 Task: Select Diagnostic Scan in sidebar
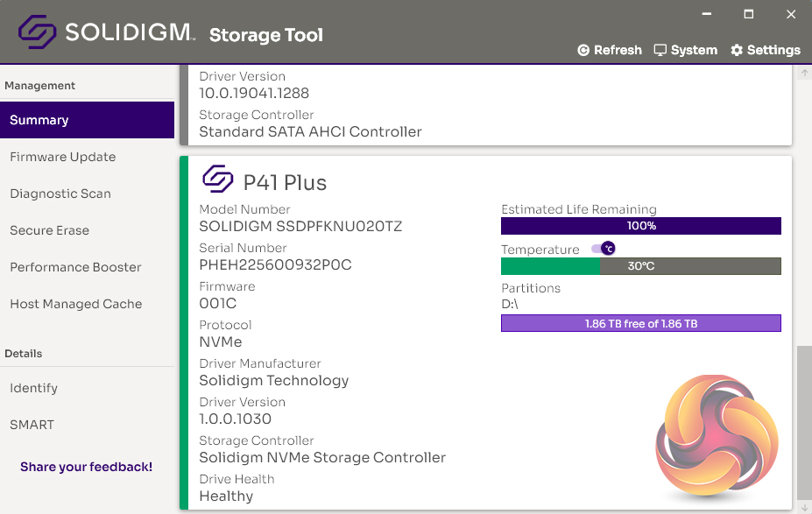point(60,194)
